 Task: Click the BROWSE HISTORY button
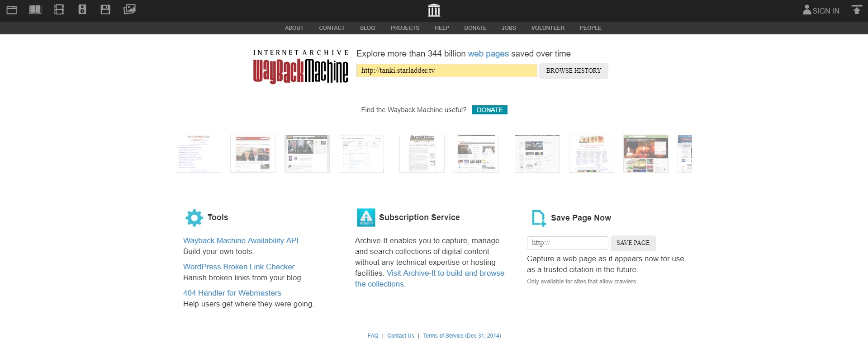click(x=574, y=71)
